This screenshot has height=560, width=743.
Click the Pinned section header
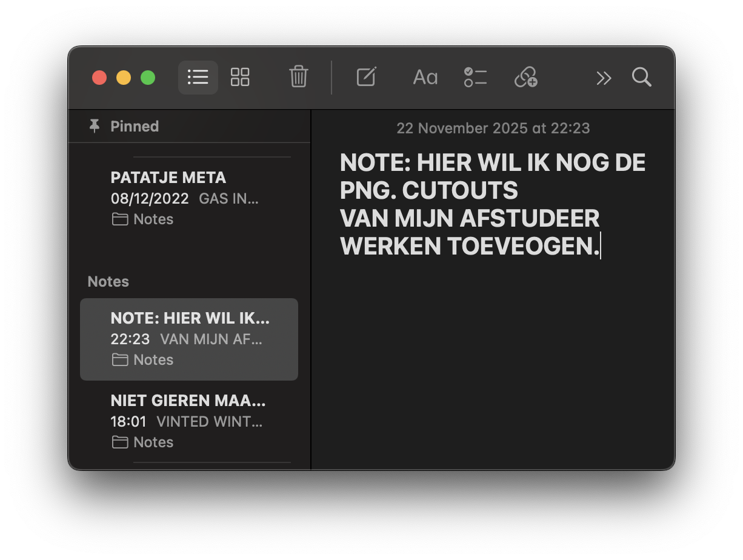189,126
